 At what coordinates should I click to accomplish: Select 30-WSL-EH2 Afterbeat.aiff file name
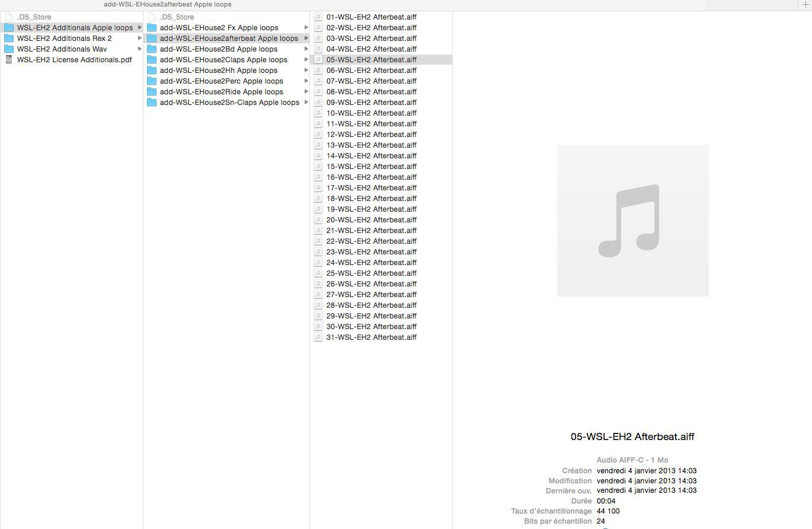point(372,327)
